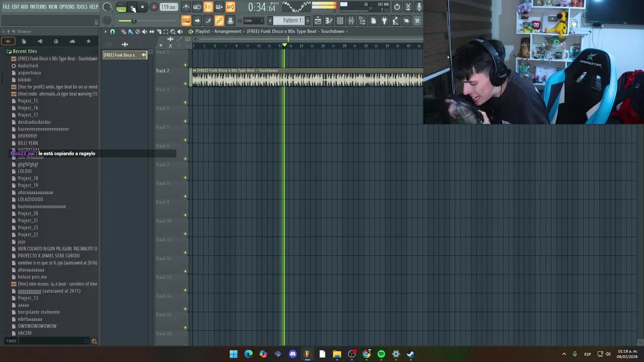Toggle the 3-2-1 countdown before recording

click(208, 7)
